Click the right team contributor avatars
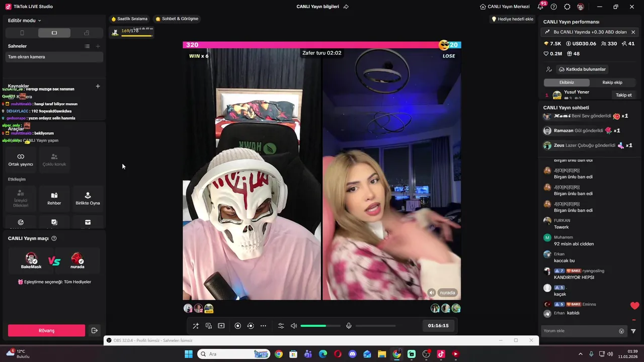Screen dimensions: 644x362 (445, 308)
